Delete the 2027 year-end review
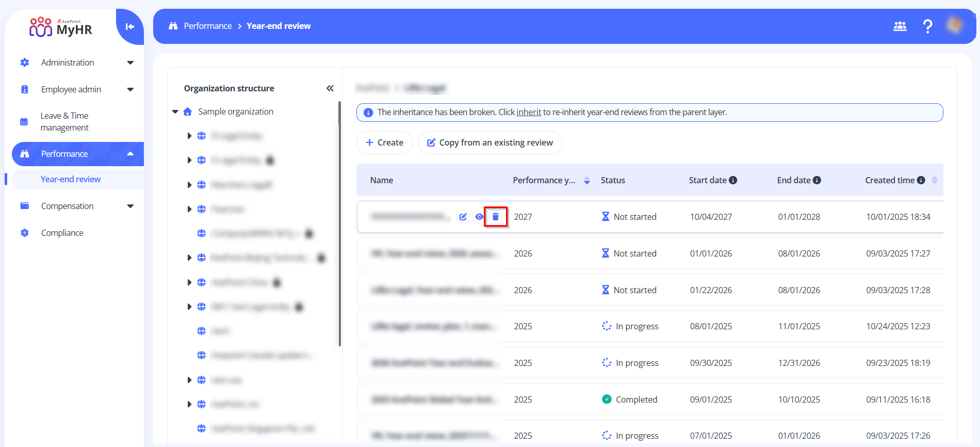This screenshot has width=980, height=447. click(495, 217)
